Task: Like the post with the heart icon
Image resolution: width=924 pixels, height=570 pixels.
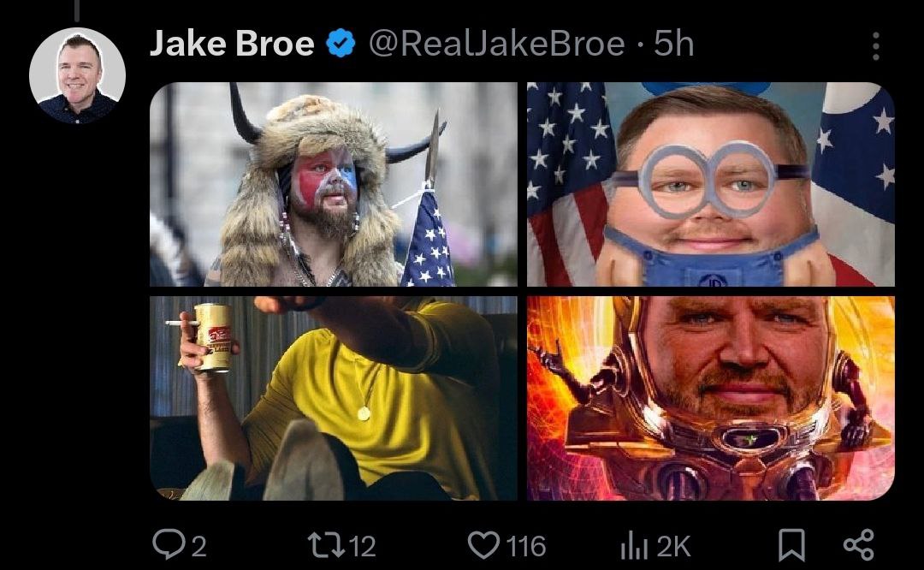Action: [483, 544]
